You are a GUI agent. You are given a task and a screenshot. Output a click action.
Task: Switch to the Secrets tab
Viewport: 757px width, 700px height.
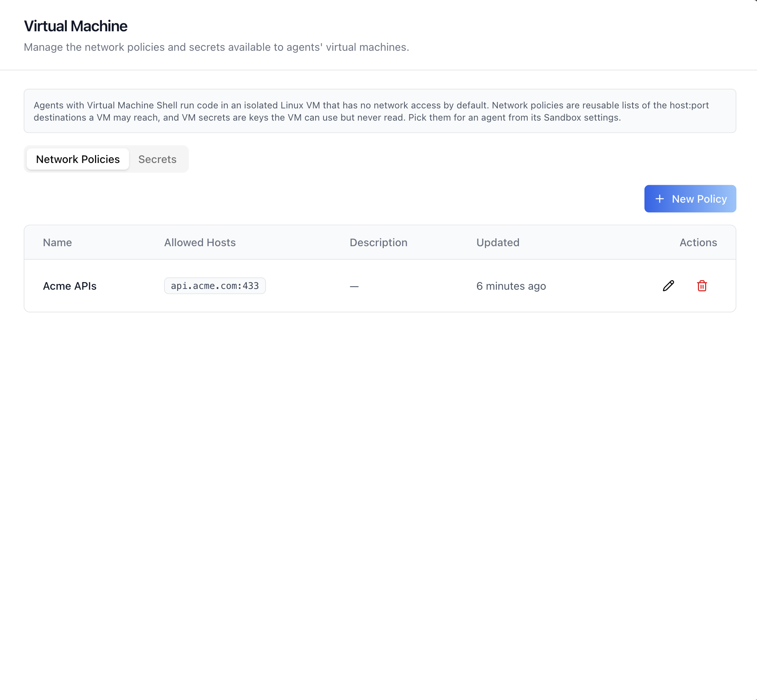(x=157, y=159)
